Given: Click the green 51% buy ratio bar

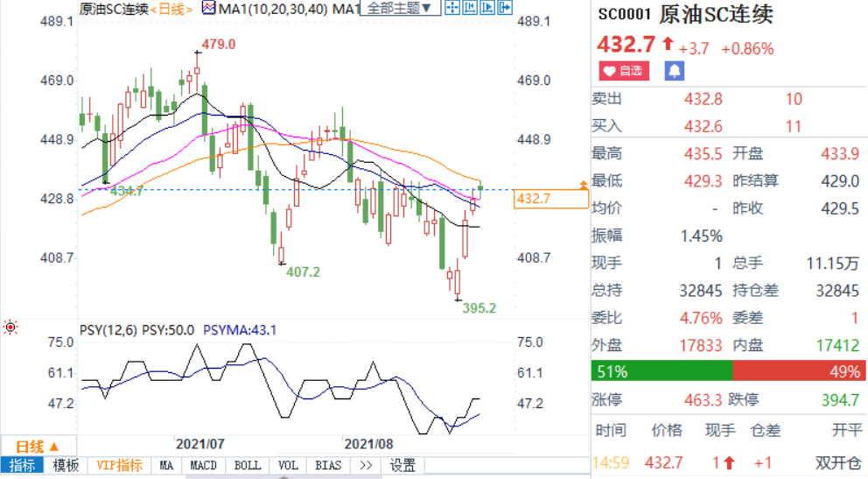Looking at the screenshot, I should 661,371.
